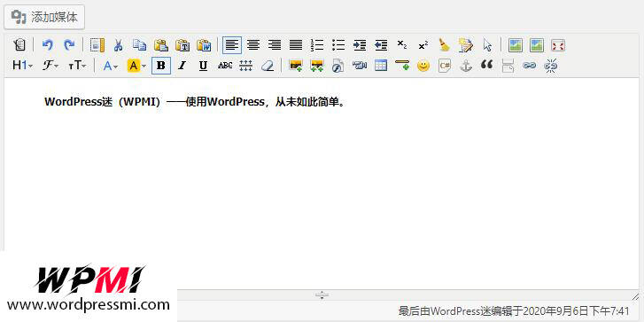
Task: Cut selection with the scissors icon
Action: 119,45
